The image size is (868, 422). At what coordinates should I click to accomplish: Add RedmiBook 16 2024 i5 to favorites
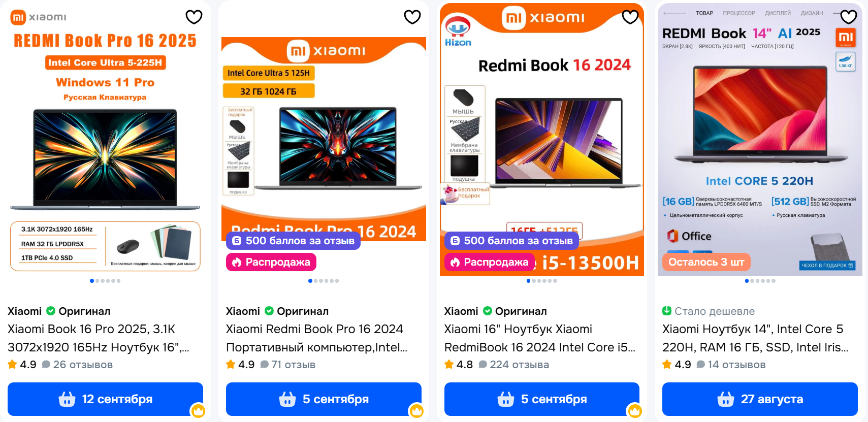(630, 17)
